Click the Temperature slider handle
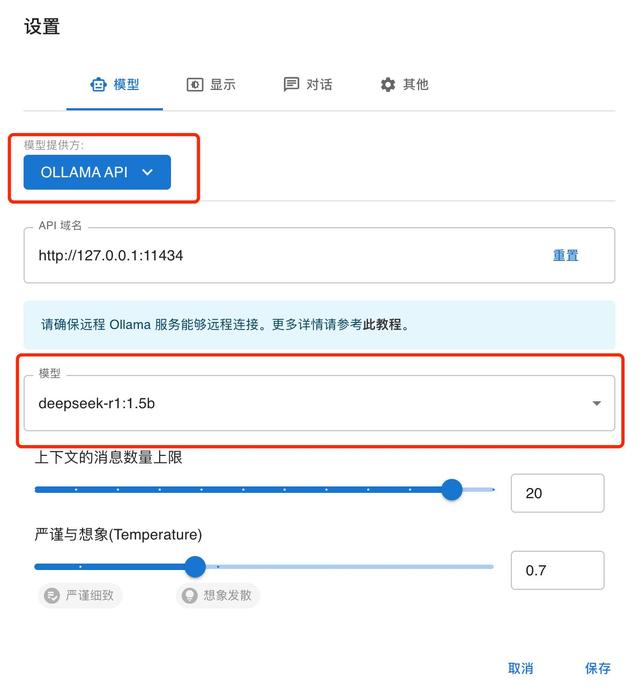This screenshot has height=690, width=640. point(195,567)
